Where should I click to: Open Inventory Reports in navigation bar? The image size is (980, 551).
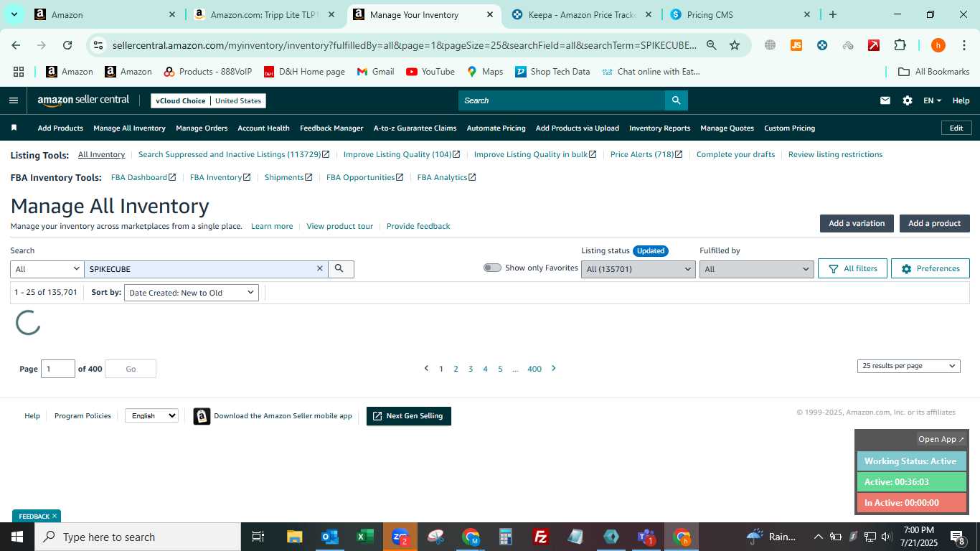click(x=659, y=128)
